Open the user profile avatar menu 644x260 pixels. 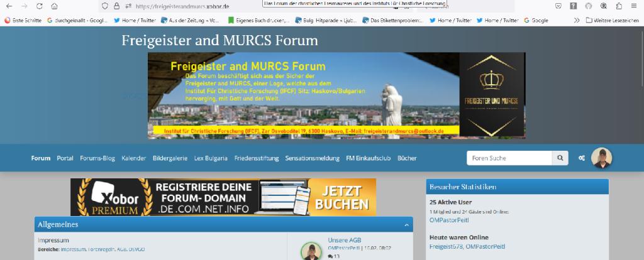tap(602, 158)
